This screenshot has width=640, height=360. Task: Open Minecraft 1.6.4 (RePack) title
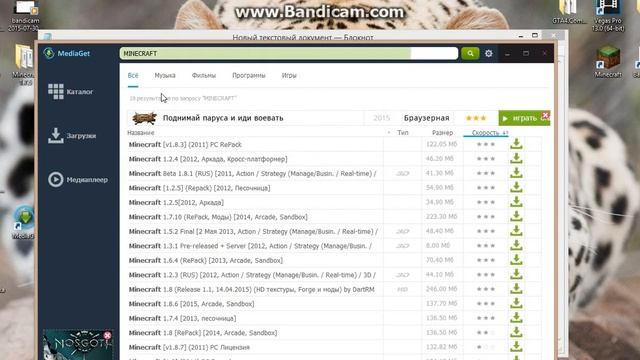206,260
